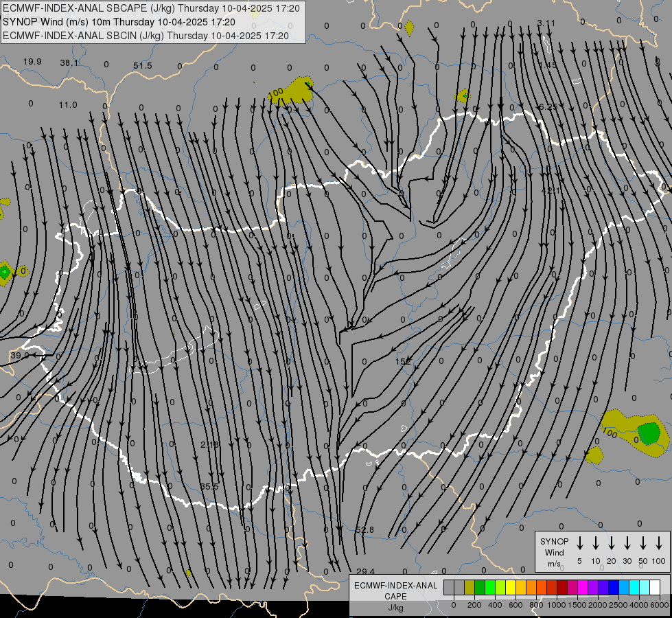The height and width of the screenshot is (618, 672).
Task: Click the SYNOP Wind 10m title line
Action: pos(119,22)
